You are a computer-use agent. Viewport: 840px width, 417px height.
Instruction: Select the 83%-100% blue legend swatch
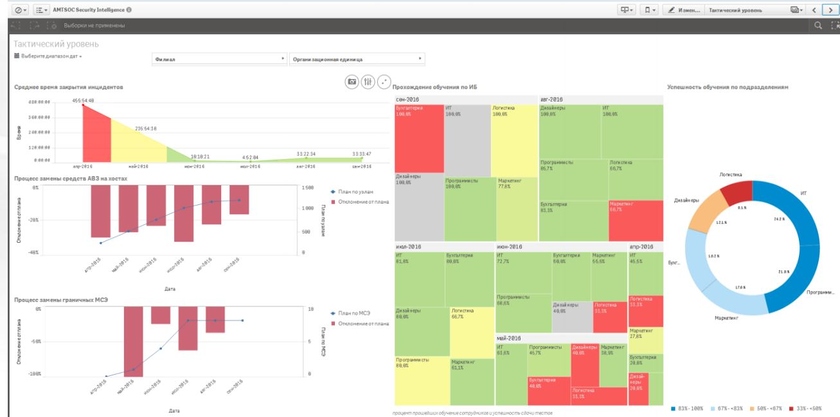click(676, 409)
